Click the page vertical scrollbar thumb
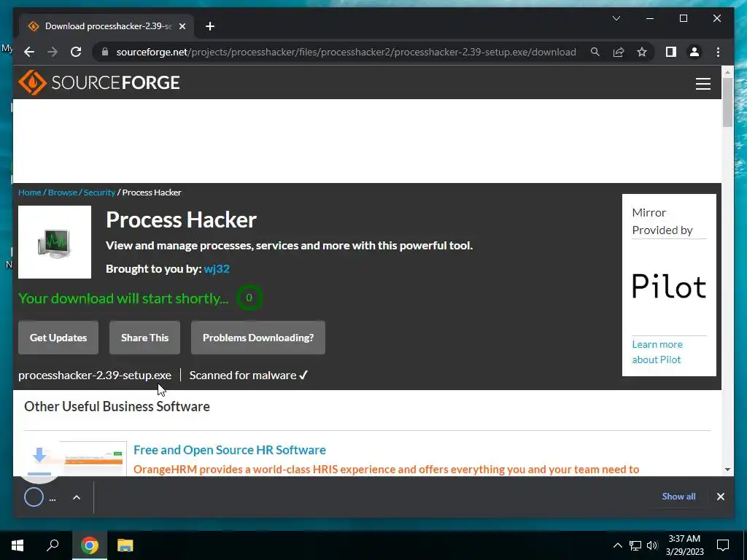747x560 pixels. point(727,102)
